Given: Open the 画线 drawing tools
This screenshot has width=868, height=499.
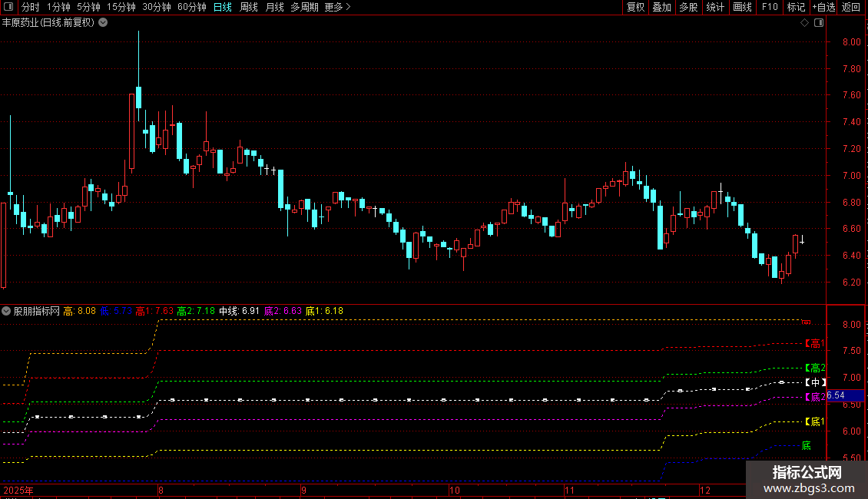Looking at the screenshot, I should click(x=742, y=7).
